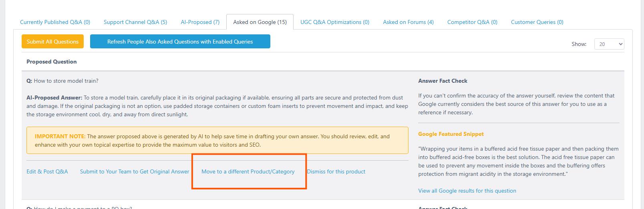Click the Edit & Post Q&A link
Image resolution: width=644 pixels, height=209 pixels.
pyautogui.click(x=47, y=171)
